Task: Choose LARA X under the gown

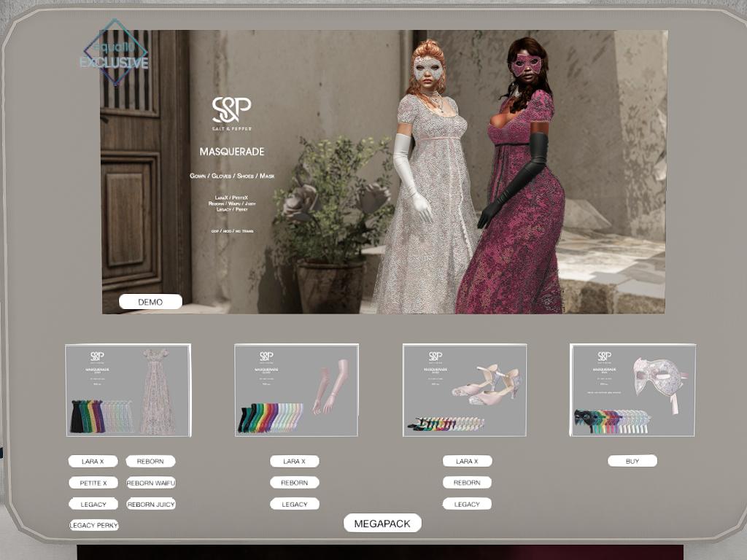Action: 93,462
